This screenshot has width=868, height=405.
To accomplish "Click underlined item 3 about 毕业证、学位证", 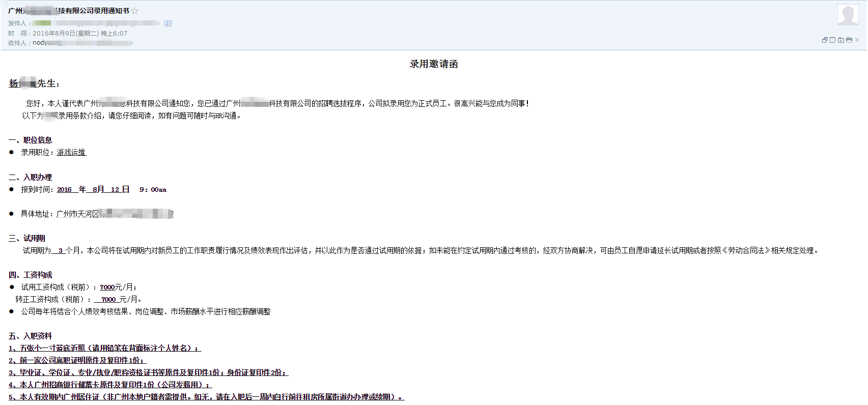I will click(x=148, y=372).
